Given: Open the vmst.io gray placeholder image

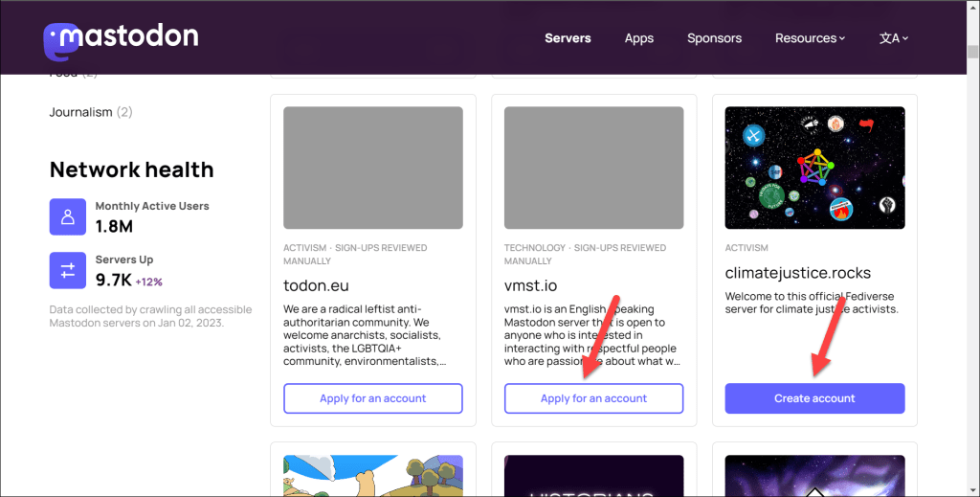Looking at the screenshot, I should [x=593, y=168].
